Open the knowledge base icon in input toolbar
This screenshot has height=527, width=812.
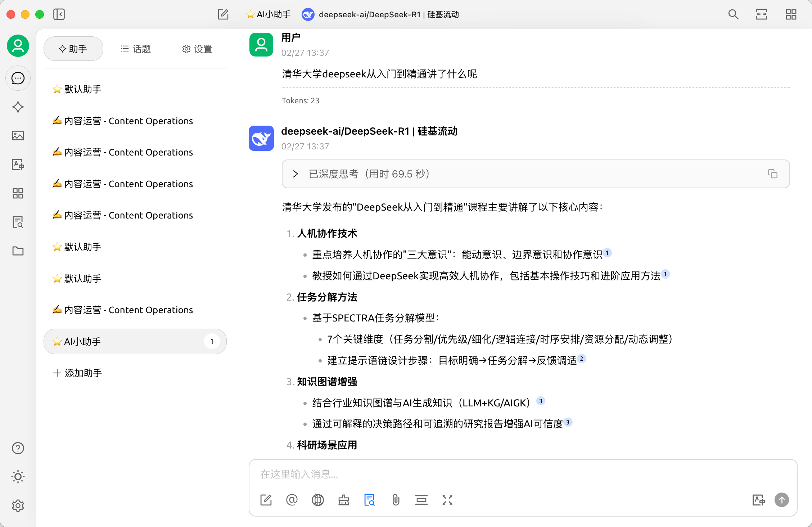369,500
